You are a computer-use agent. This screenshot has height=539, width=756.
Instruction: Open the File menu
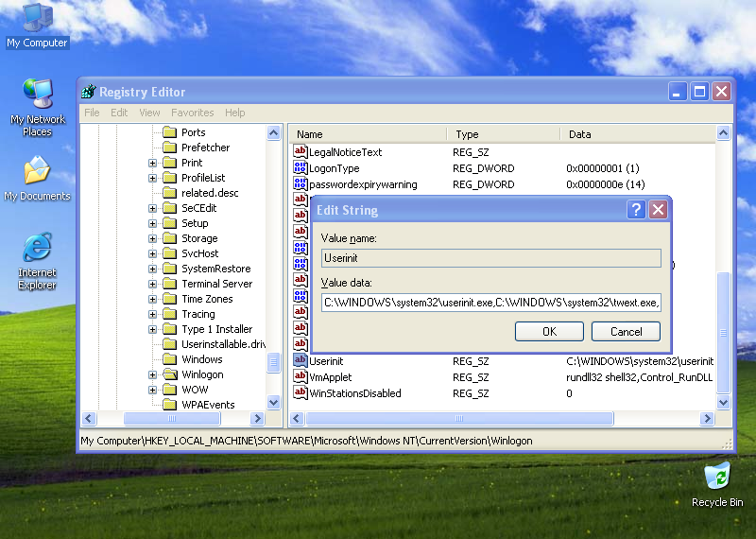tap(92, 113)
